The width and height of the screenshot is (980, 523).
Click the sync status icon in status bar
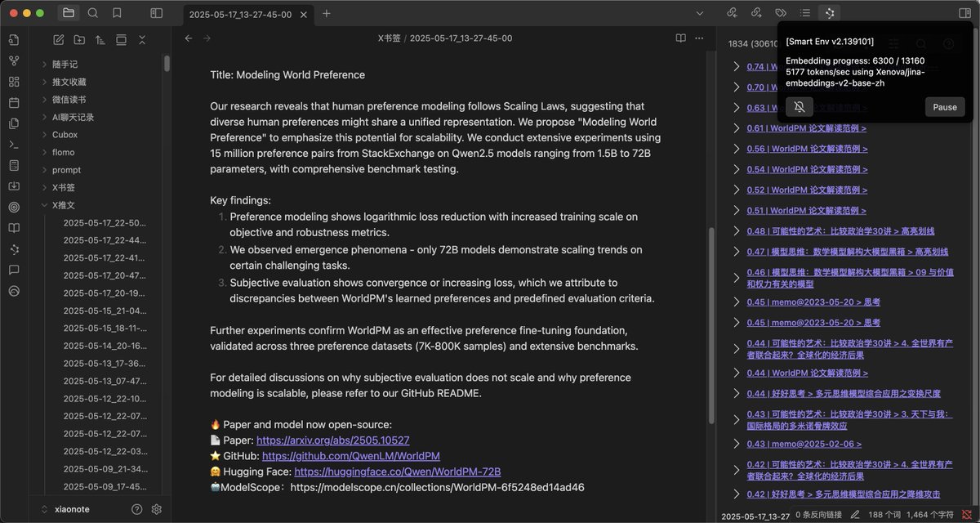tap(966, 516)
